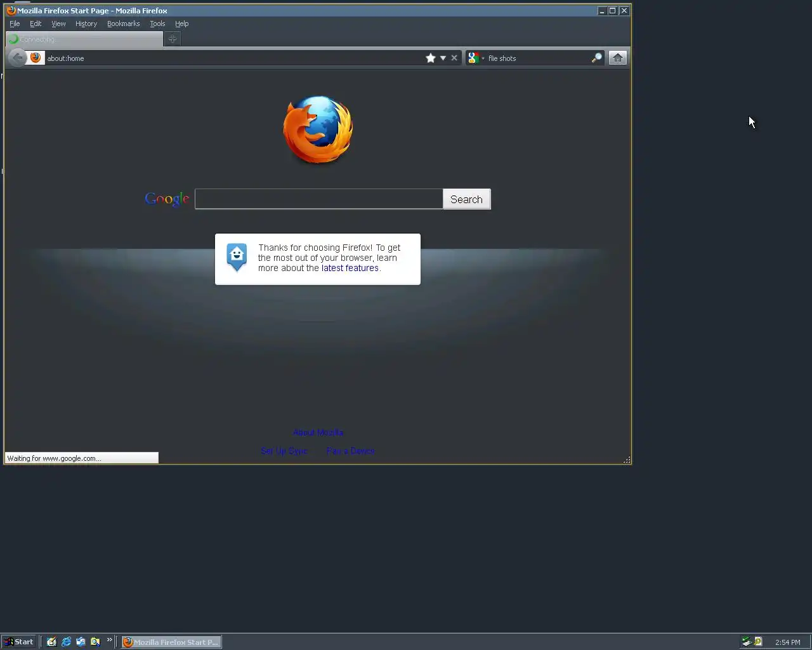Open the address bar history dropdown arrow
Image resolution: width=812 pixels, height=650 pixels.
[x=443, y=58]
